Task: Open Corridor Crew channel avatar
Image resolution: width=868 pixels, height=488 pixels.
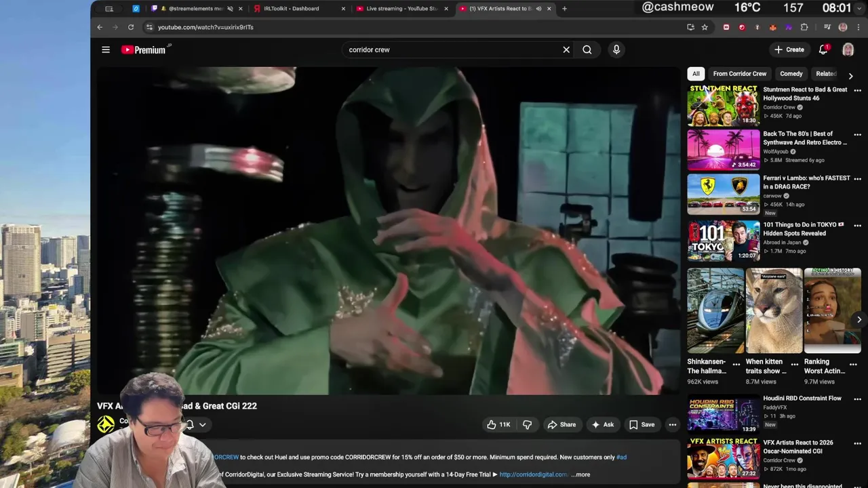Action: [106, 424]
